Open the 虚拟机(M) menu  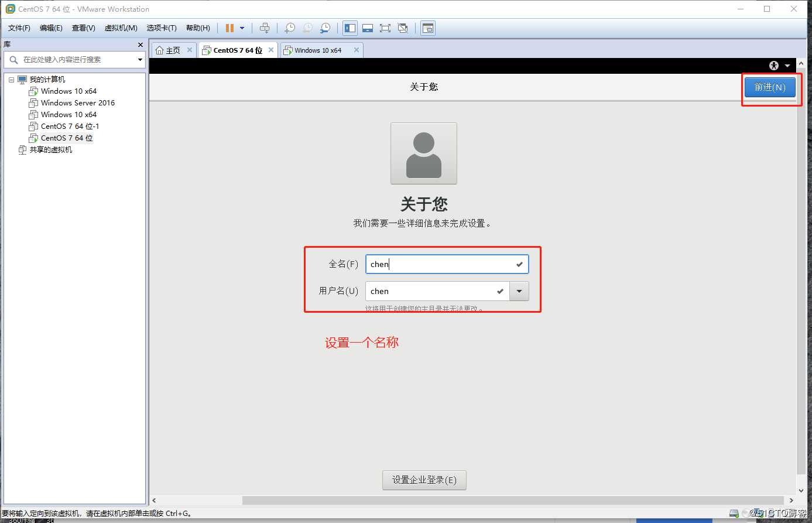121,28
